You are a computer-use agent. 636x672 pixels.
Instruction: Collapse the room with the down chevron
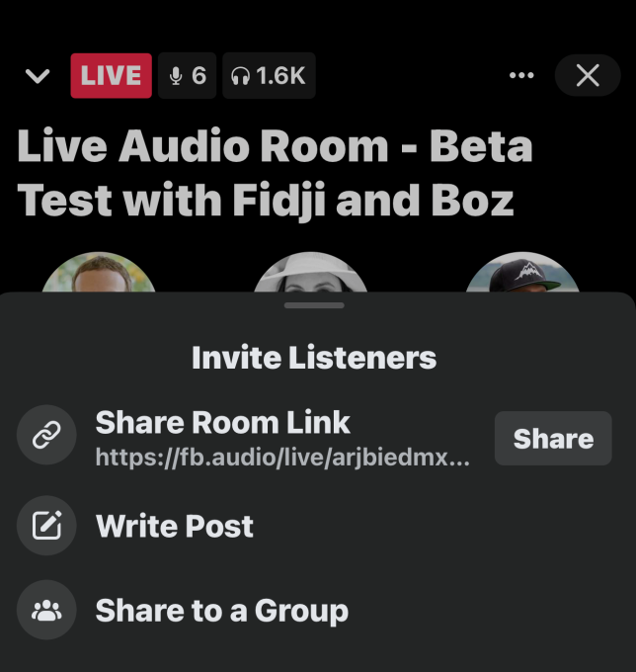coord(38,77)
